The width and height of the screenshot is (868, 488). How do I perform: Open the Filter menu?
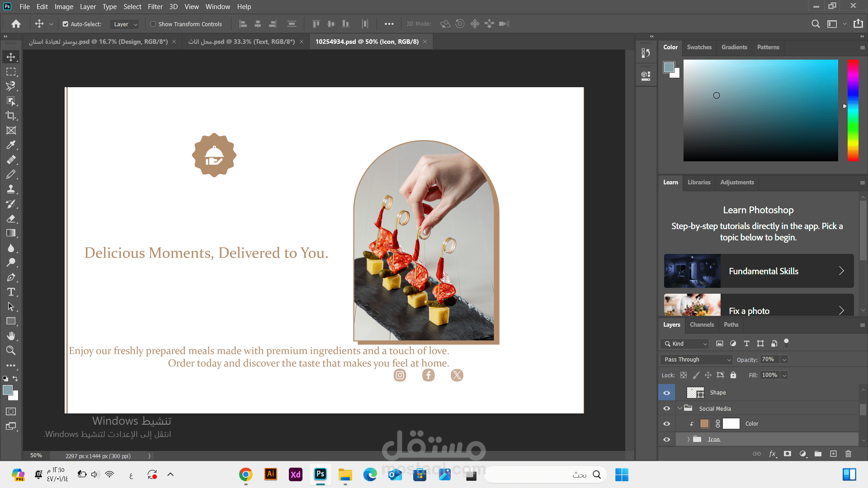[x=155, y=7]
